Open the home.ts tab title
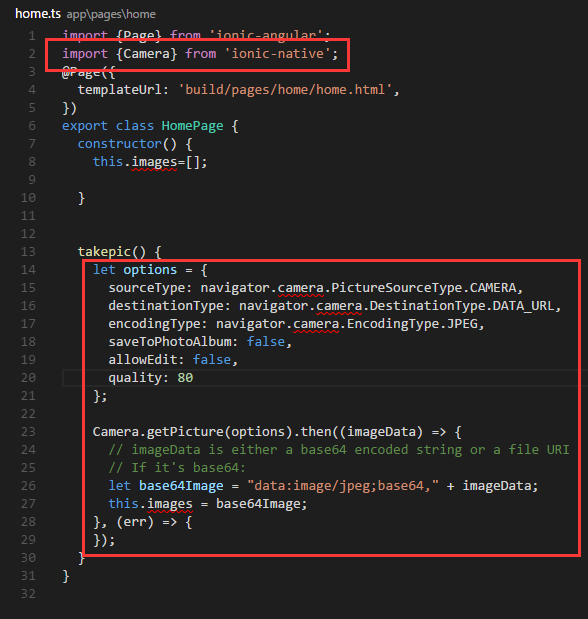The height and width of the screenshot is (619, 588). (x=38, y=14)
